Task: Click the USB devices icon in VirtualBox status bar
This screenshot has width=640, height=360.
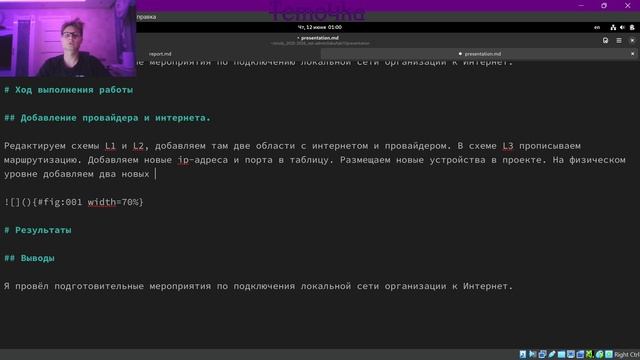Action: click(552, 354)
